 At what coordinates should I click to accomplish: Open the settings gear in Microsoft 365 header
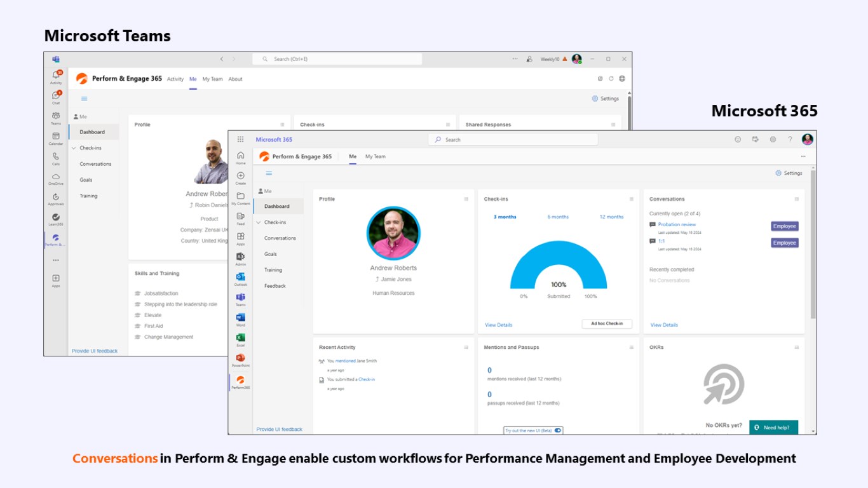click(773, 139)
